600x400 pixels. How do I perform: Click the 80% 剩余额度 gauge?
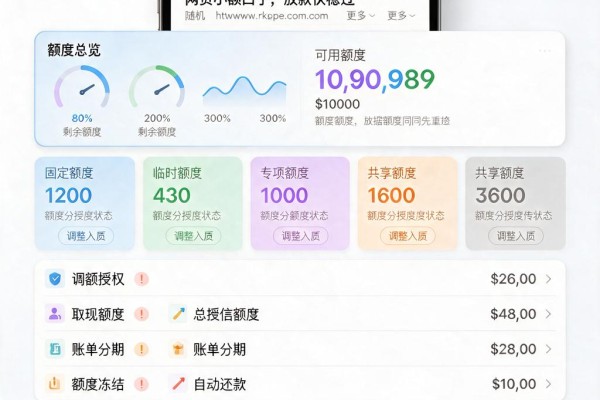pos(82,101)
